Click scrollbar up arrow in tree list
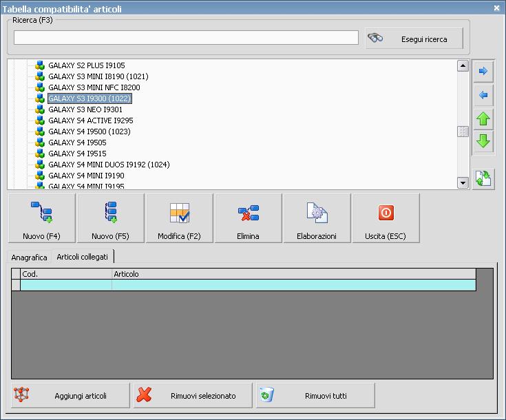The height and width of the screenshot is (420, 506). coord(463,66)
